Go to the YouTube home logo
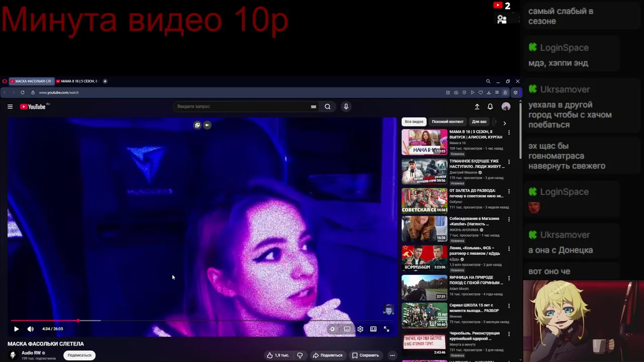Image resolution: width=644 pixels, height=362 pixels. click(x=33, y=107)
